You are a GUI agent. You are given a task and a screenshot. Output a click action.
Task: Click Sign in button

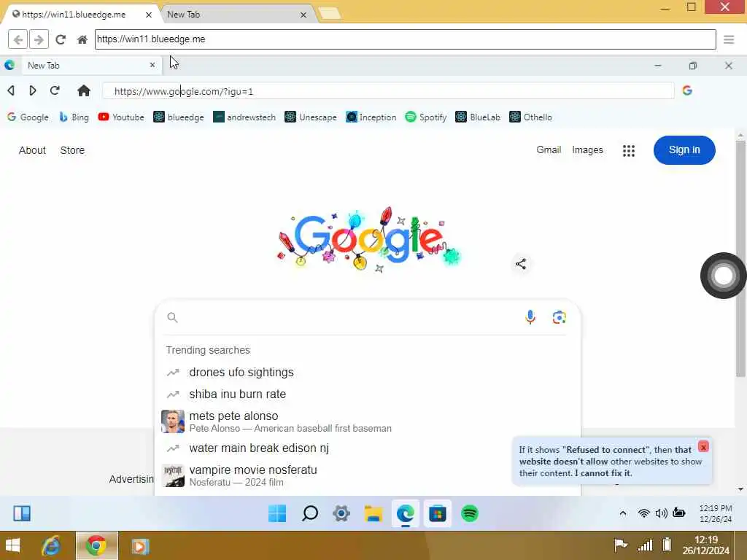684,150
